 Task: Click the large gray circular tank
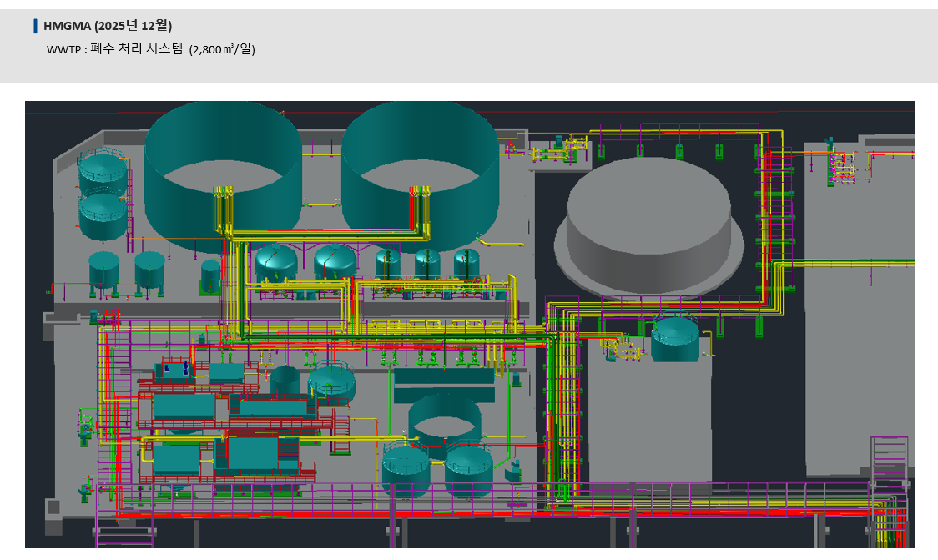(648, 227)
